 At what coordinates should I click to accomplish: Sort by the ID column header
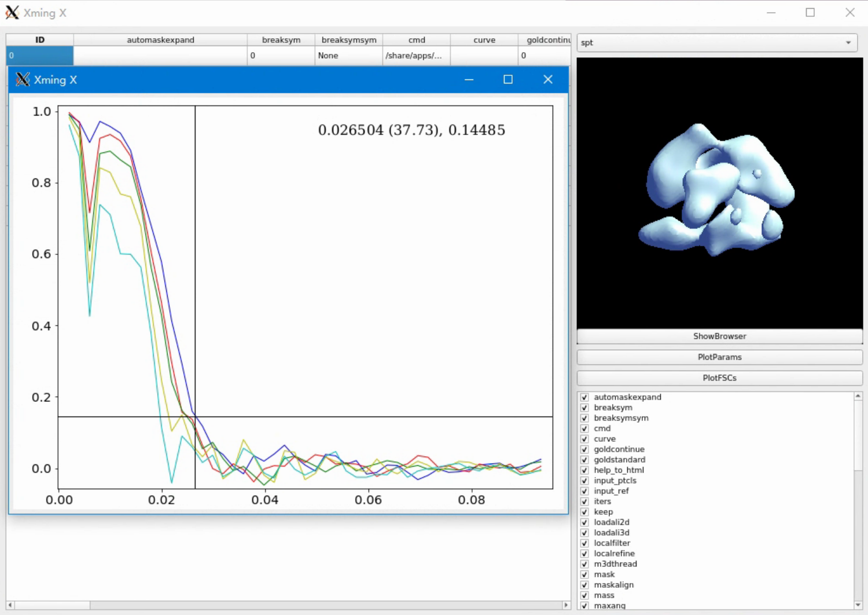40,40
